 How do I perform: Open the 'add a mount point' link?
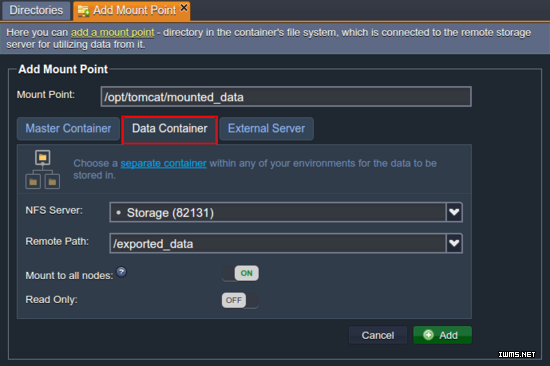[113, 33]
